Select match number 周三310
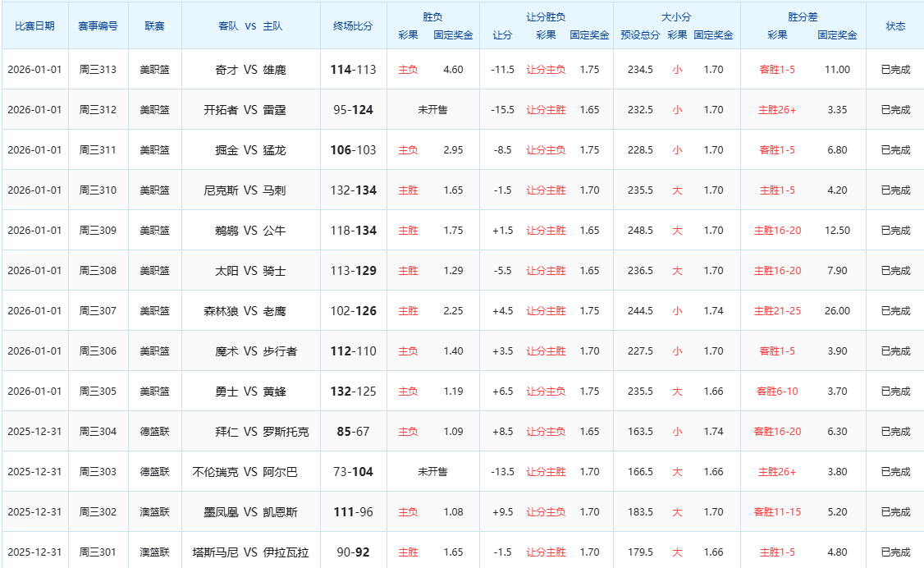Viewport: 924px width, 568px height. (x=98, y=190)
